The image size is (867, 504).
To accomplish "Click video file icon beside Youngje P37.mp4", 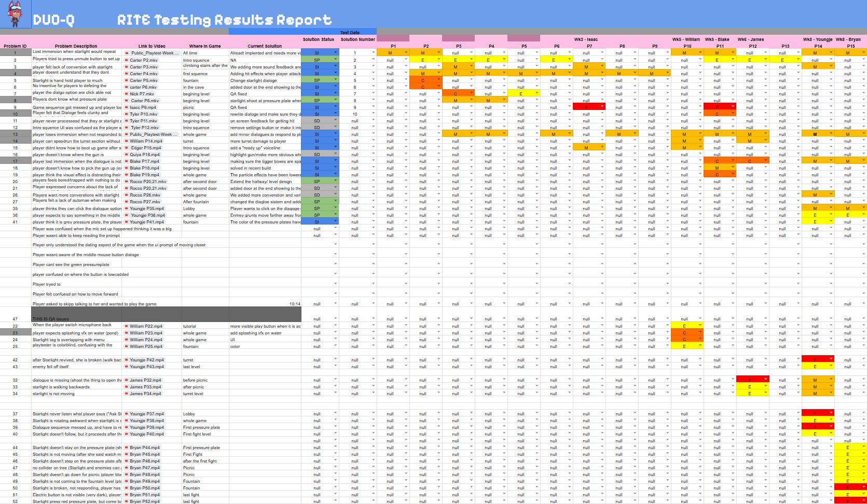I will click(126, 414).
